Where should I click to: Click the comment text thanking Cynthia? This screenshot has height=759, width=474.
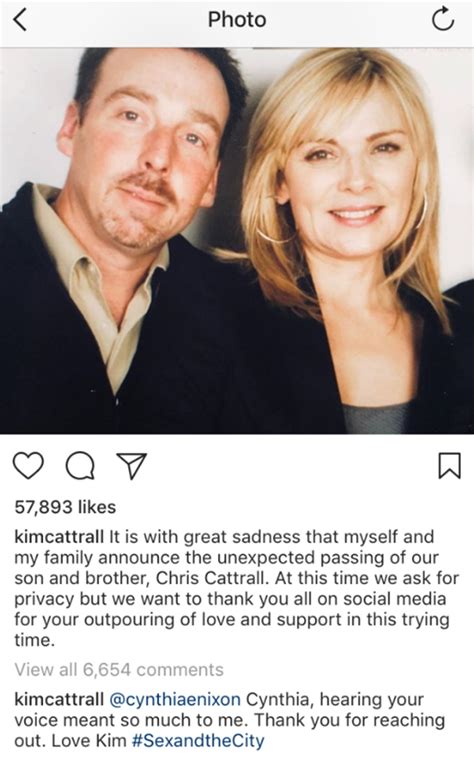(230, 720)
